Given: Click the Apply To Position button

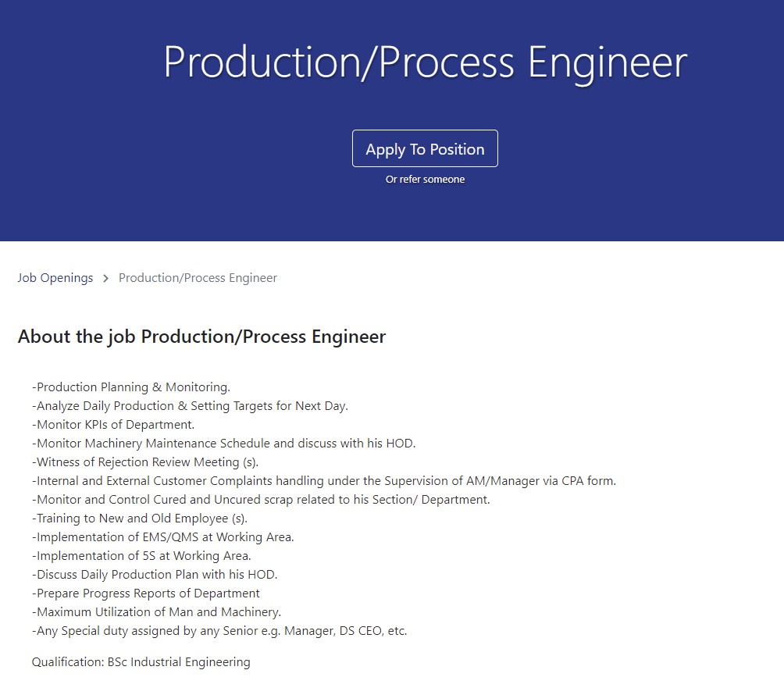Looking at the screenshot, I should pos(425,148).
